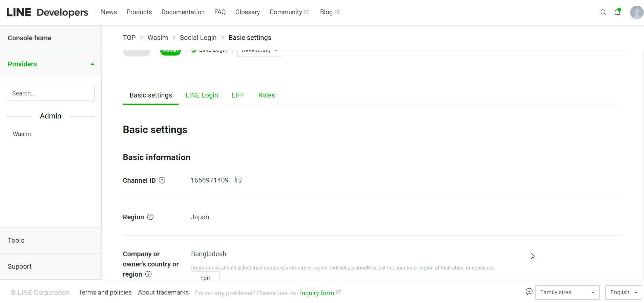Image resolution: width=644 pixels, height=303 pixels.
Task: Open Tools in sidebar
Action: [x=16, y=240]
